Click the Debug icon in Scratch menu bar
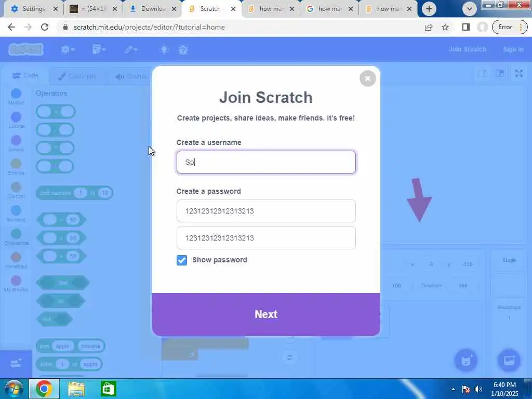The width and height of the screenshot is (532, 399). (183, 50)
